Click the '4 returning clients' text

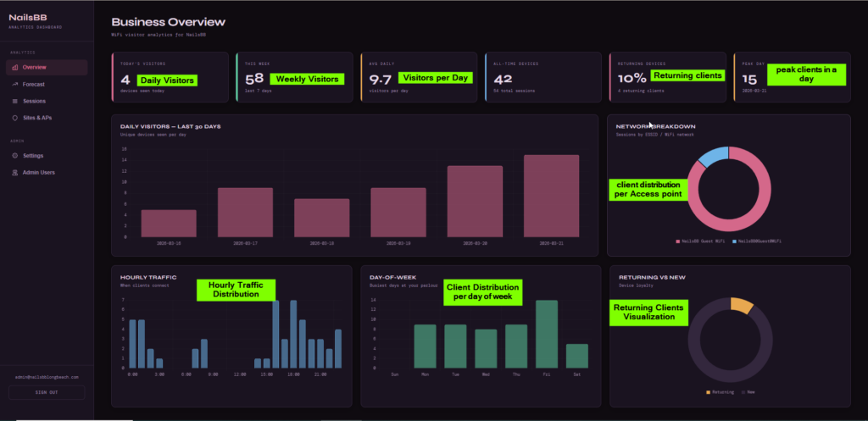641,91
